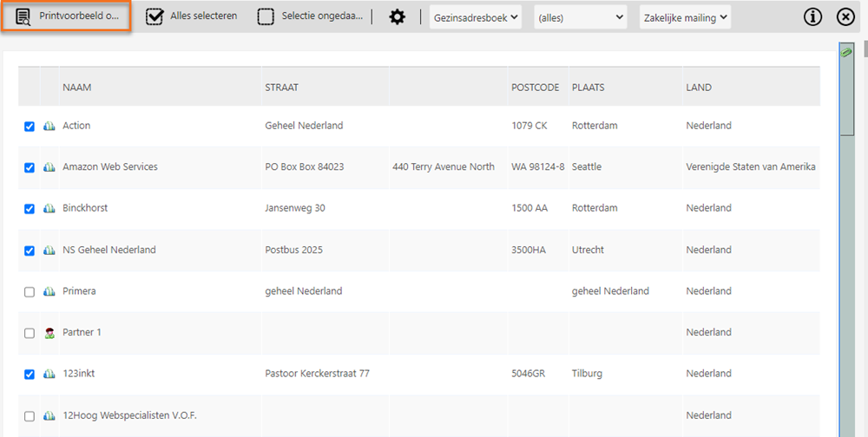This screenshot has width=868, height=437.
Task: Select the name Amazon Web Services
Action: (110, 166)
